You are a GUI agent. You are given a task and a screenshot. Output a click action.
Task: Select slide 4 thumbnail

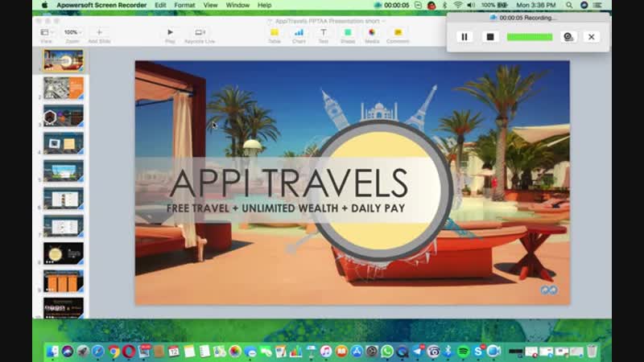point(64,143)
